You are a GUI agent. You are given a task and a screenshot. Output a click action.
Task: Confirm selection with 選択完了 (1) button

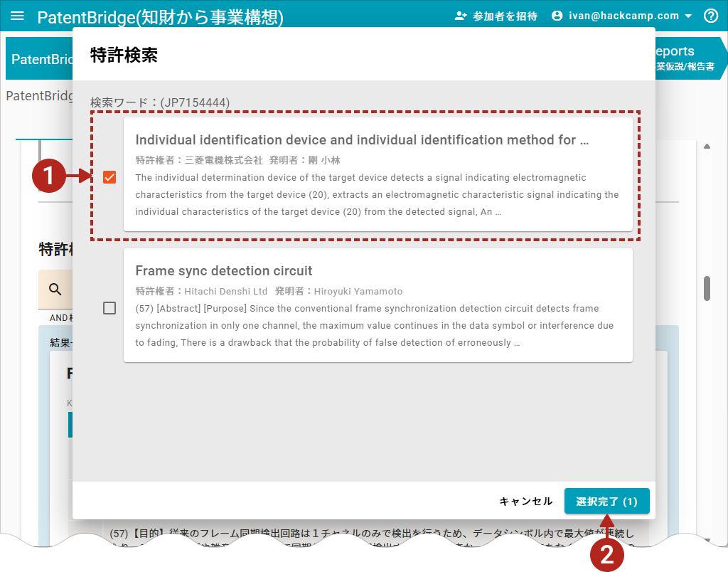pos(606,501)
